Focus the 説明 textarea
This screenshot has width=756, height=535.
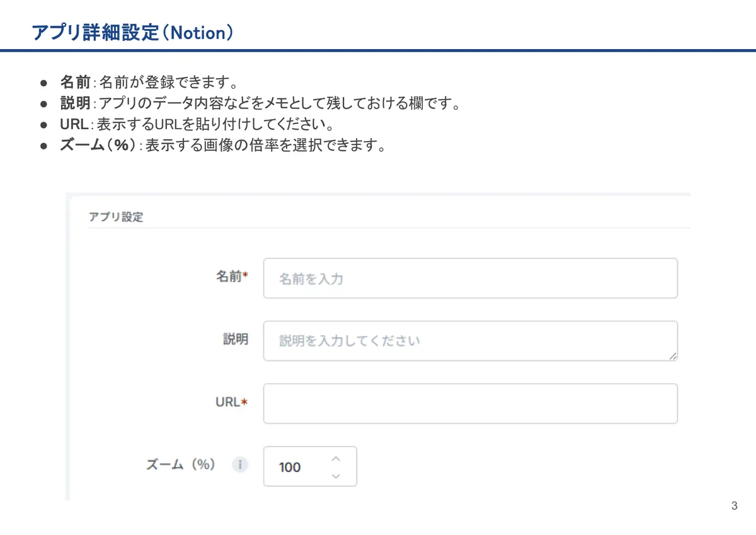(x=471, y=341)
